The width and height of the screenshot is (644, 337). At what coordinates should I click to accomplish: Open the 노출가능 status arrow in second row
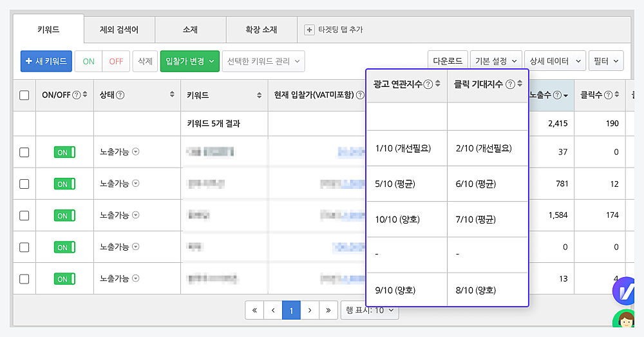pos(136,184)
